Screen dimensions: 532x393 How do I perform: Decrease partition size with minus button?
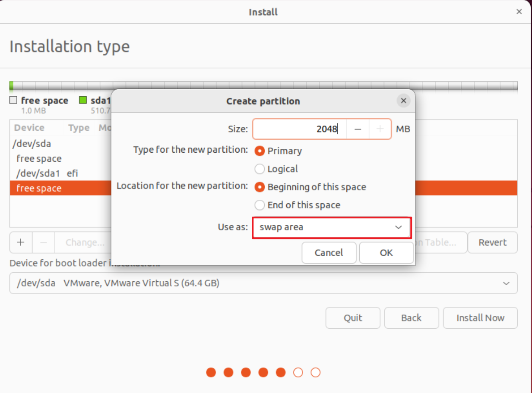pos(358,129)
